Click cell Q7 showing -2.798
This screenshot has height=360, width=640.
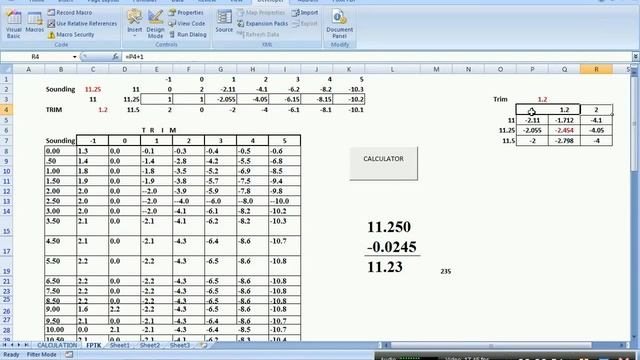tap(564, 141)
